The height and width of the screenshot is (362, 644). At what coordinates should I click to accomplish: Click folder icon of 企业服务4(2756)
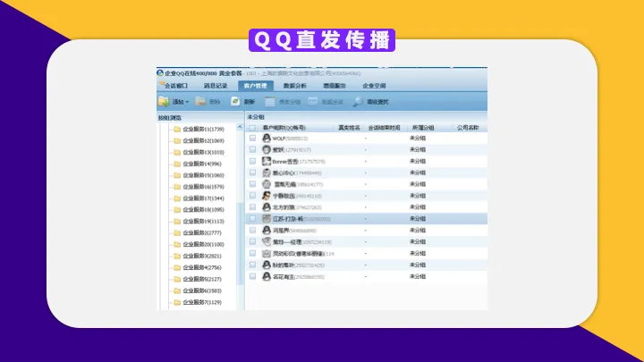(177, 267)
